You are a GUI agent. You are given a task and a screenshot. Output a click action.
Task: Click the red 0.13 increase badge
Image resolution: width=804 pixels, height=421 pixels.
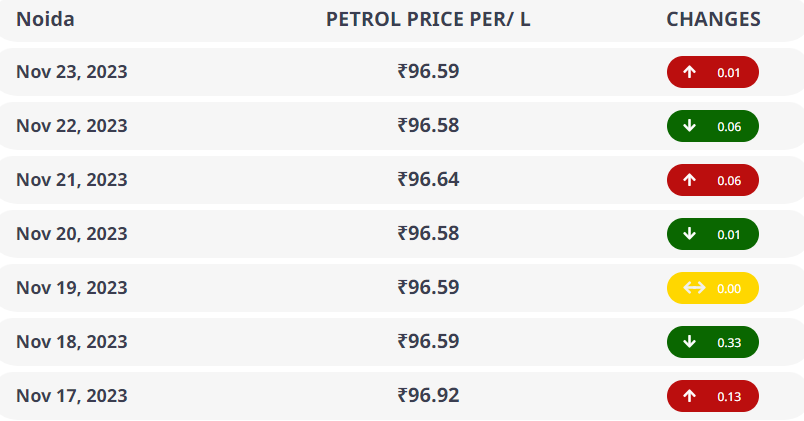(712, 396)
